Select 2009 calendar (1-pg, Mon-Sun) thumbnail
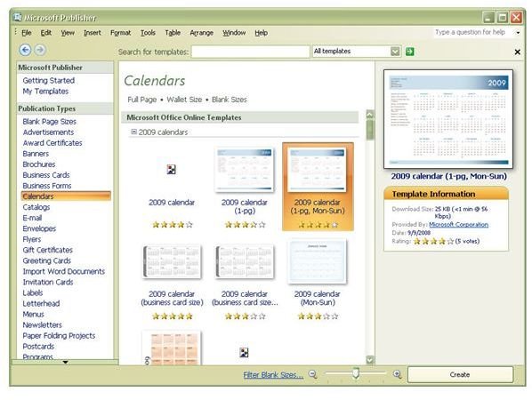This screenshot has width=532, height=400. [x=317, y=170]
